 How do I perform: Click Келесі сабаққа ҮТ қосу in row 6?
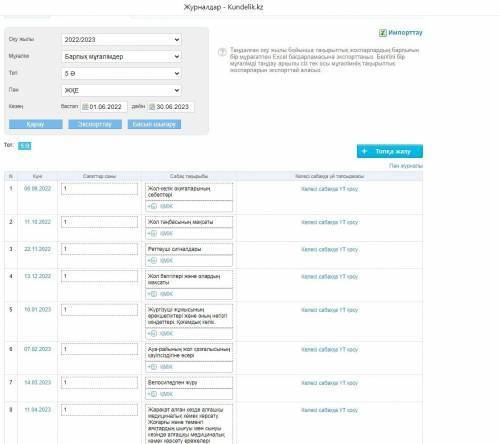click(x=329, y=349)
